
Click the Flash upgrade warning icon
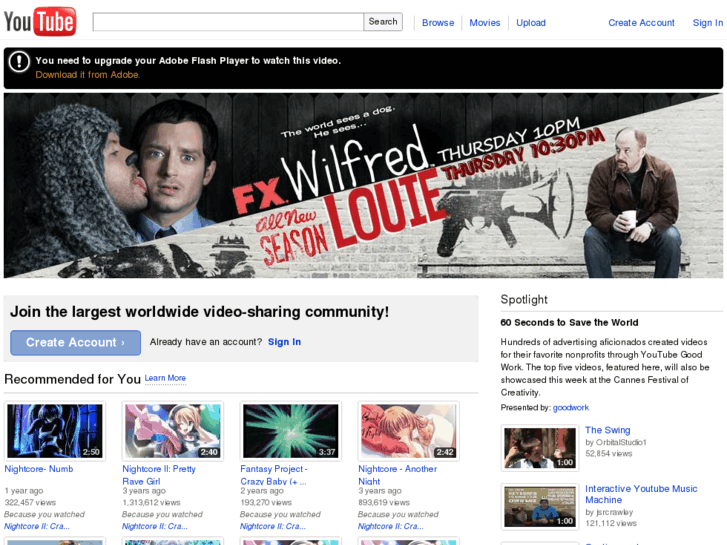(19, 62)
